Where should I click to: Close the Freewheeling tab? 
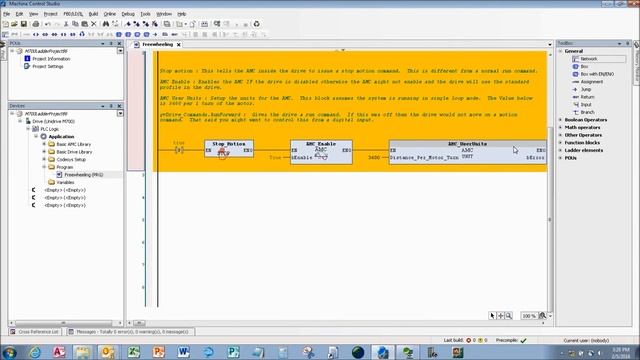(x=178, y=44)
